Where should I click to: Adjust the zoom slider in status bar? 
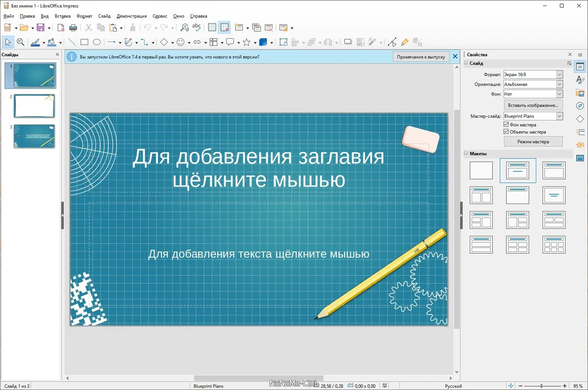click(541, 385)
